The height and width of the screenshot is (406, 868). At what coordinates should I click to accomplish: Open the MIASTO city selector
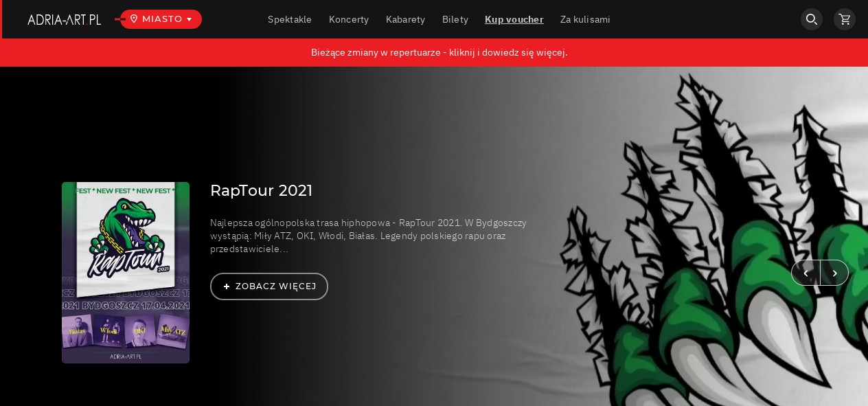click(x=161, y=19)
